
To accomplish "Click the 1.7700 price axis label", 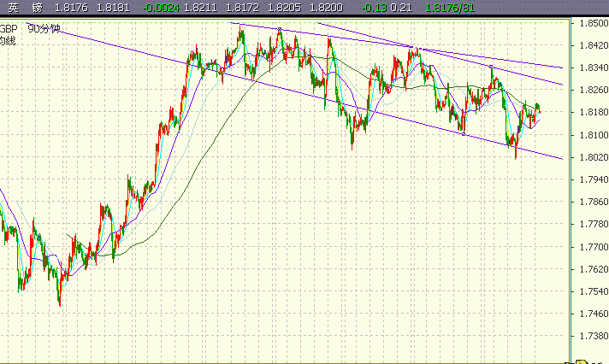I will (x=594, y=247).
